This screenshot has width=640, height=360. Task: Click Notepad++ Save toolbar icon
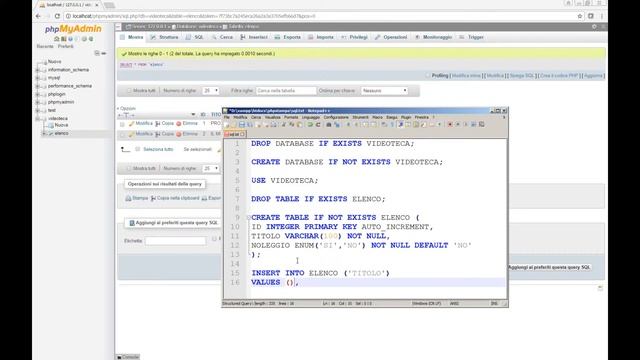click(x=242, y=124)
